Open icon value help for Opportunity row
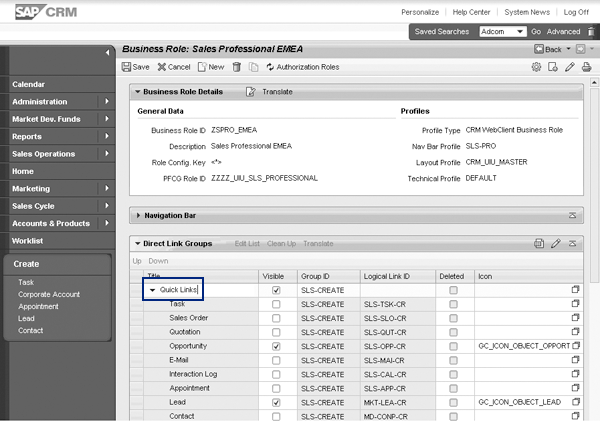 coord(575,345)
